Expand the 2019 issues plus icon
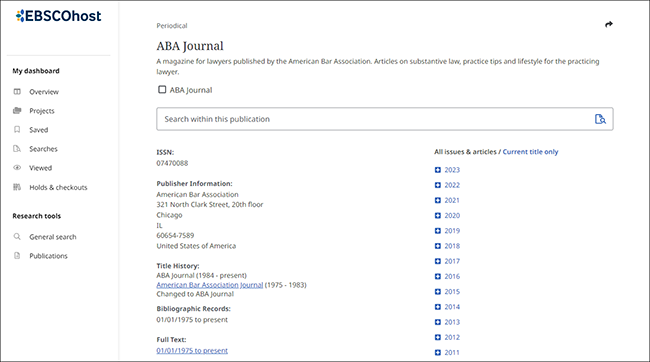Screen dimensions: 650x362 pos(438,231)
